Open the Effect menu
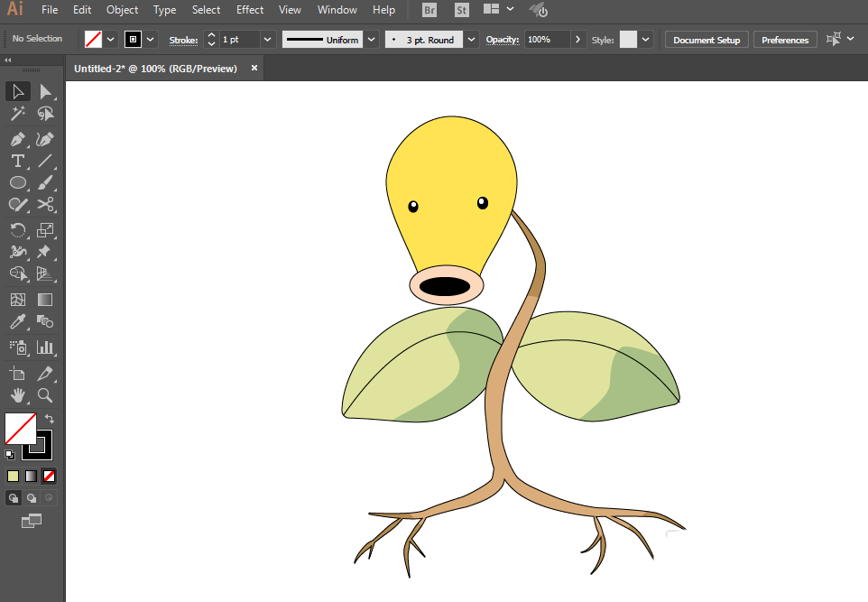Image resolution: width=868 pixels, height=602 pixels. click(x=250, y=10)
